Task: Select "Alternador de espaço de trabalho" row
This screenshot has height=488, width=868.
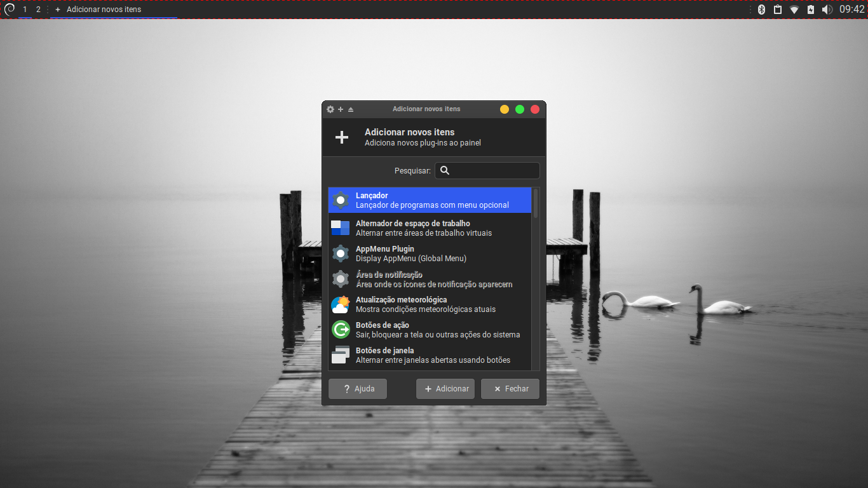Action: (430, 228)
